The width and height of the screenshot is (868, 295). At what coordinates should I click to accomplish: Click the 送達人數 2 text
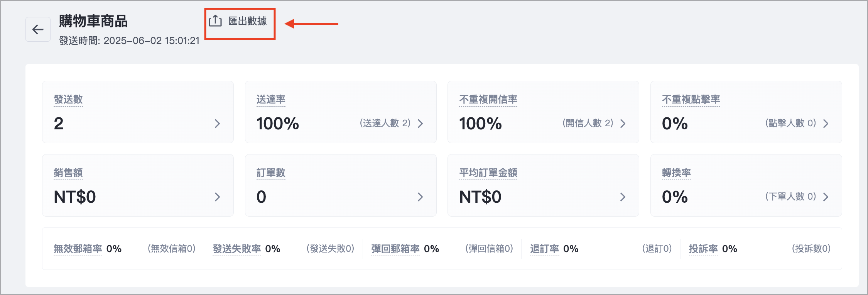coord(385,123)
